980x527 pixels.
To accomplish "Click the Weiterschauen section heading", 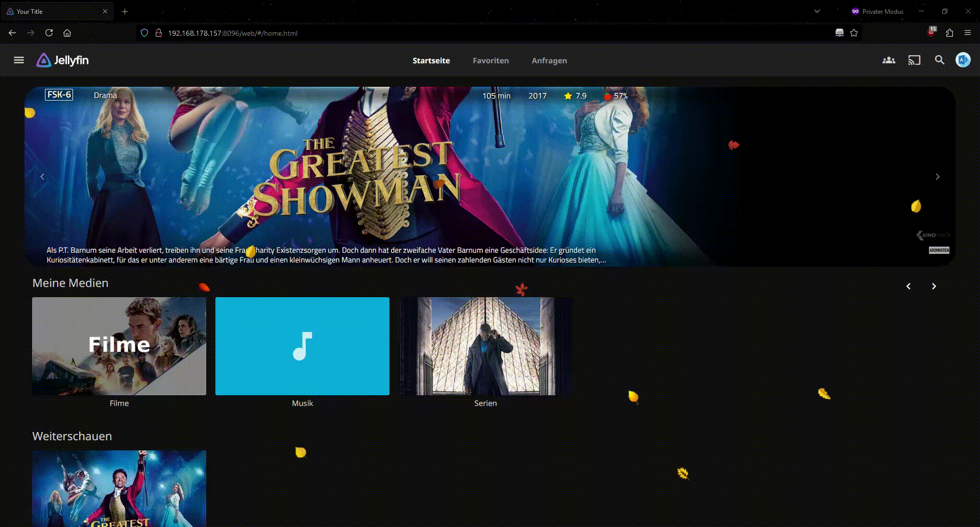I will (72, 436).
